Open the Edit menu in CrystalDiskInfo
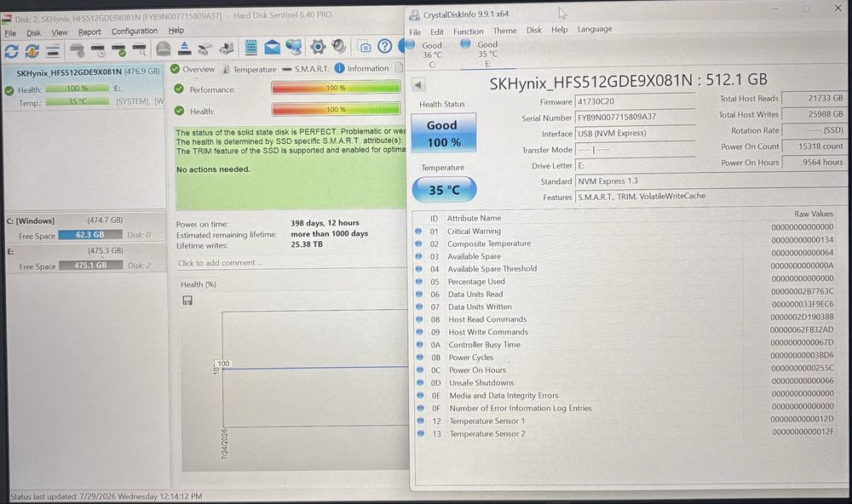The image size is (852, 504). click(x=437, y=32)
